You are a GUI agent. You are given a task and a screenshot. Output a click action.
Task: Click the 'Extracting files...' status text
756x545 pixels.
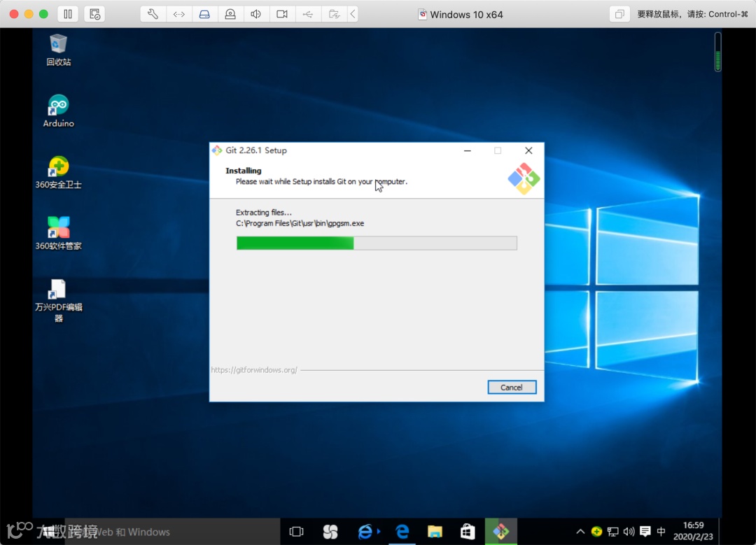pyautogui.click(x=264, y=213)
